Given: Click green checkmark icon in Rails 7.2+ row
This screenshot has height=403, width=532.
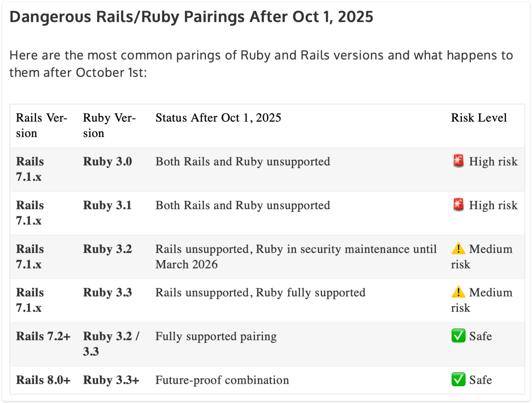Looking at the screenshot, I should click(458, 336).
